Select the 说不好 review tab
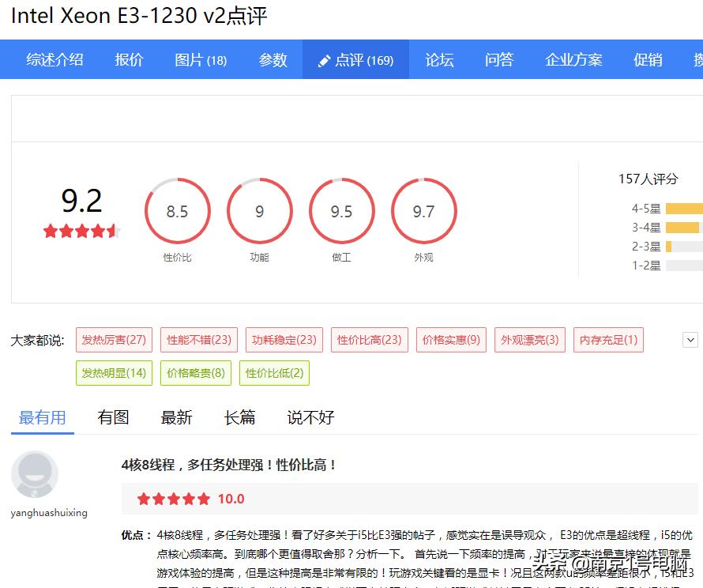 click(309, 417)
